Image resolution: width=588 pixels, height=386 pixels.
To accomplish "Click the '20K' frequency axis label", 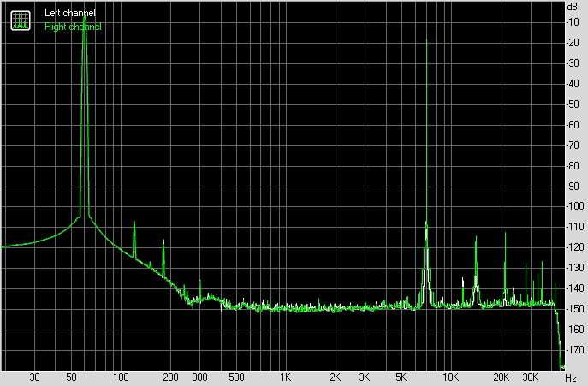I will click(501, 377).
